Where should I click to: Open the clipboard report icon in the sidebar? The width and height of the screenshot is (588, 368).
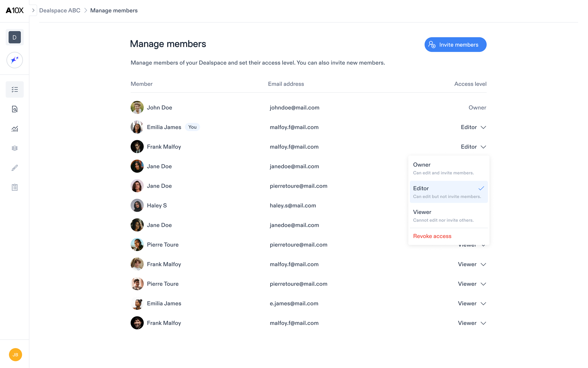pyautogui.click(x=15, y=187)
